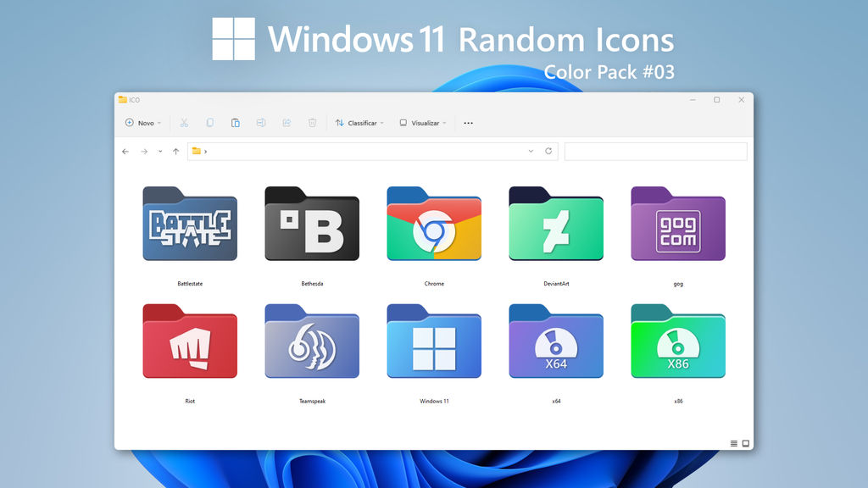This screenshot has height=488, width=868.
Task: Select the Windows 11 folder icon
Action: coord(434,341)
